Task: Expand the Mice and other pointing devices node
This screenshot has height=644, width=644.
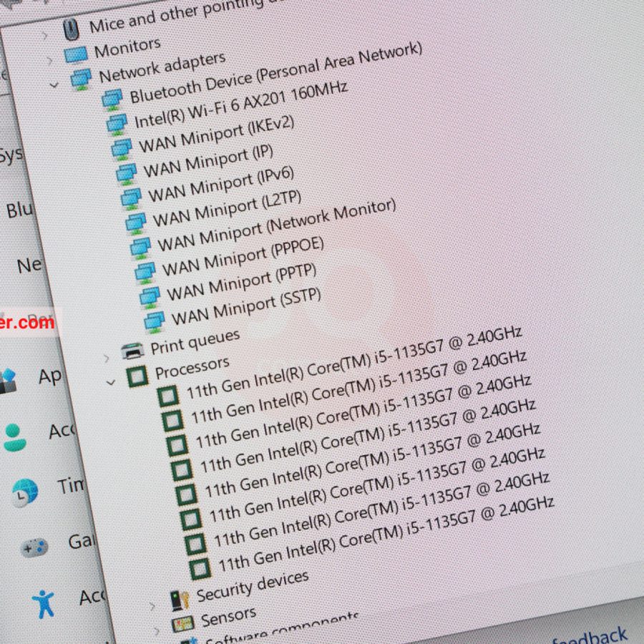Action: (x=44, y=36)
